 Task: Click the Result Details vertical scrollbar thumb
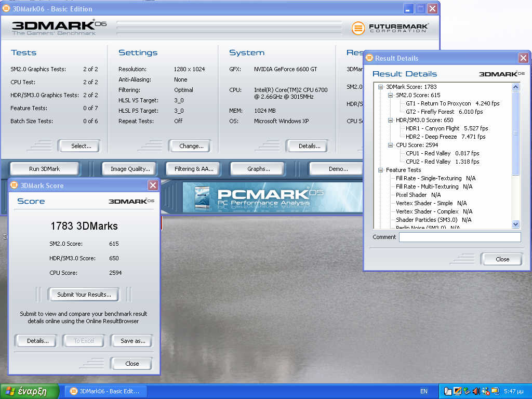click(x=516, y=133)
